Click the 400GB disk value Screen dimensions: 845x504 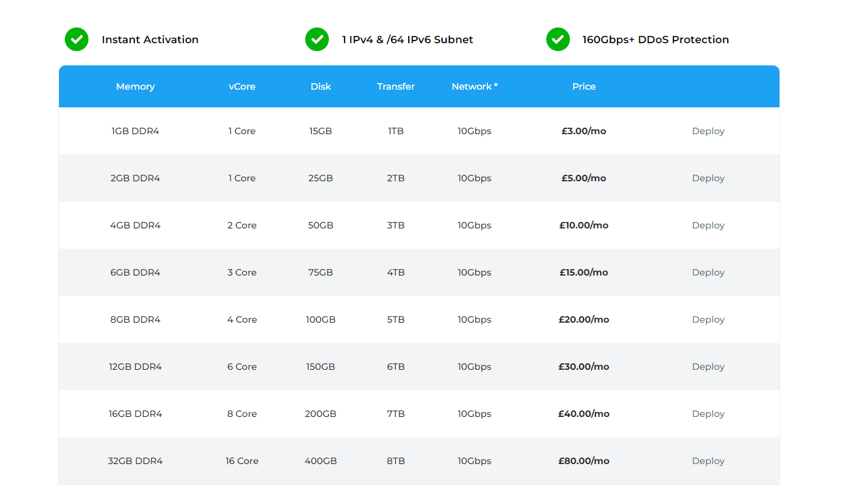pyautogui.click(x=321, y=461)
